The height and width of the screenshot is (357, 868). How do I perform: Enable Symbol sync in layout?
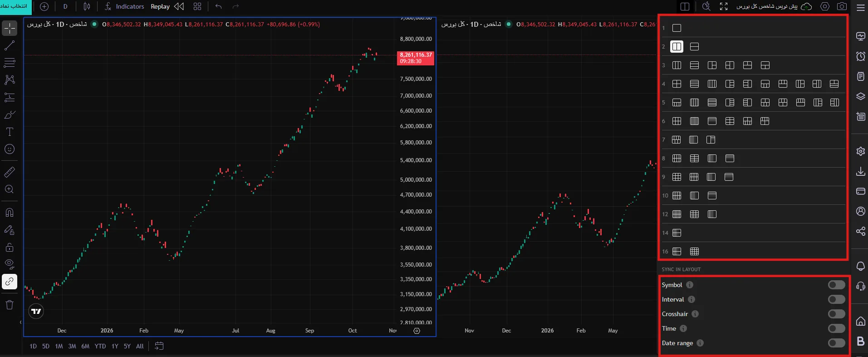(x=836, y=285)
